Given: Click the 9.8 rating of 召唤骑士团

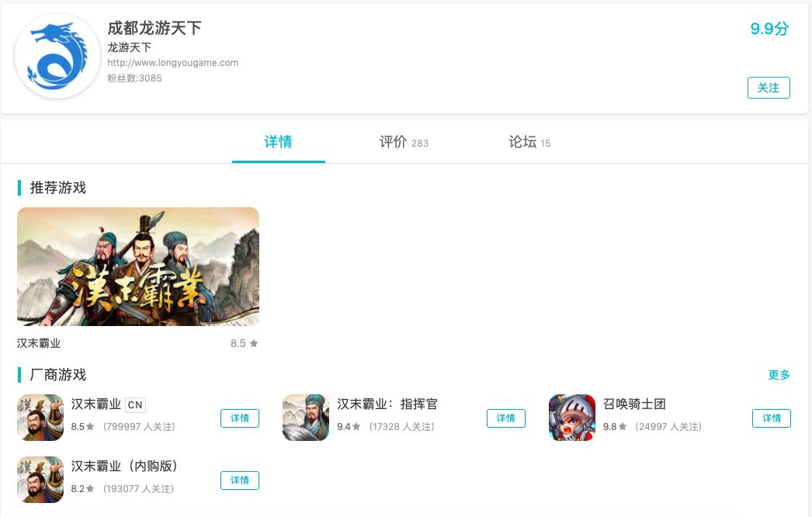Looking at the screenshot, I should [x=610, y=427].
